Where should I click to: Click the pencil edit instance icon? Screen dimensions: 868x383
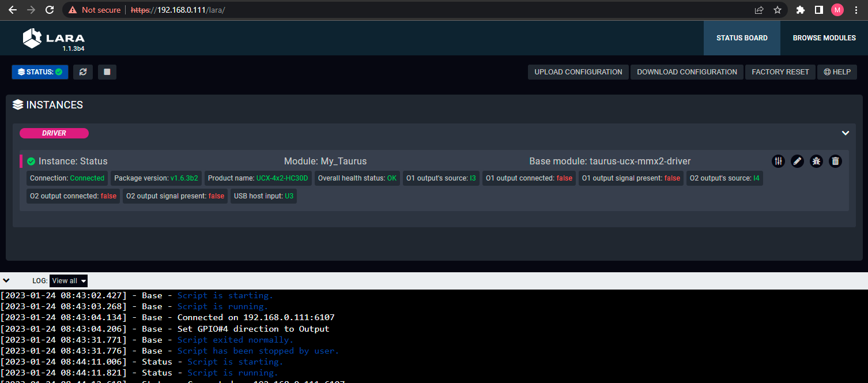coord(797,162)
